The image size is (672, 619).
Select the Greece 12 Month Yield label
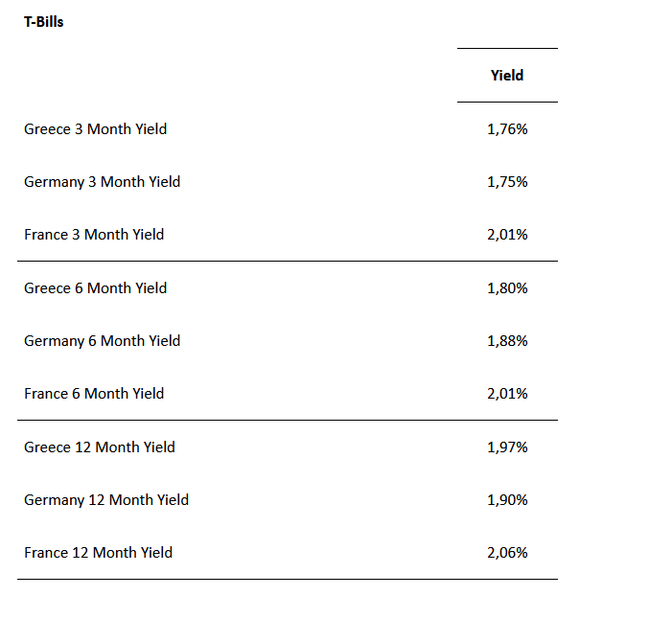(x=100, y=447)
